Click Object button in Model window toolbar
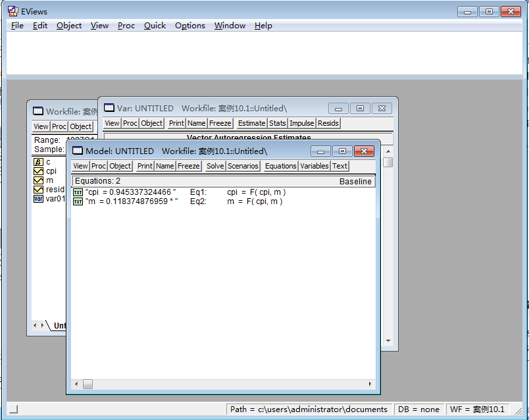The width and height of the screenshot is (529, 420). click(120, 166)
